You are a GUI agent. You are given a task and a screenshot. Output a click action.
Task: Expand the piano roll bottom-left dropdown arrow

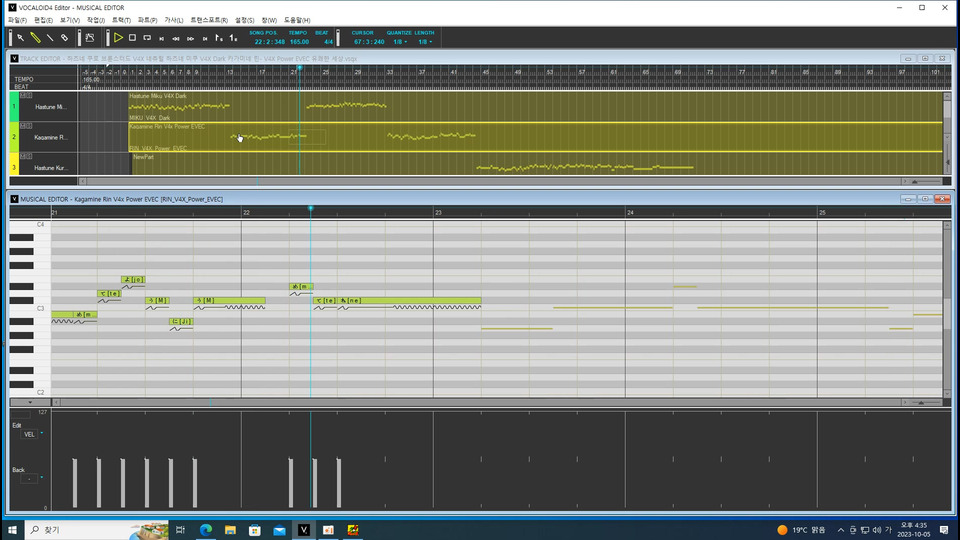(30, 402)
